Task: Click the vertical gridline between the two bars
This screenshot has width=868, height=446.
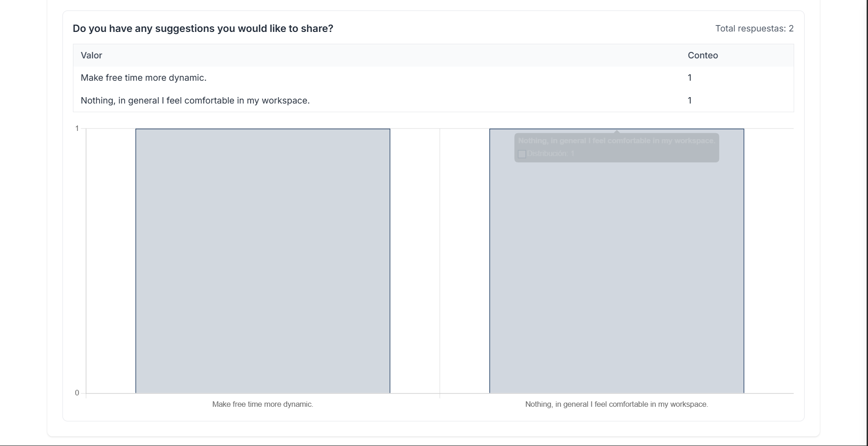Action: [x=440, y=260]
